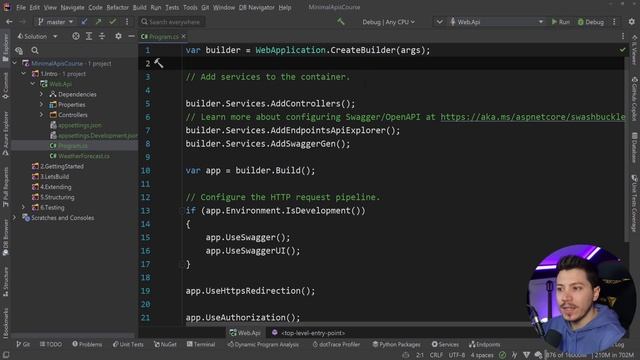Screen dimensions: 640x360
Task: Click the back navigation arrow
Action: tap(9, 22)
